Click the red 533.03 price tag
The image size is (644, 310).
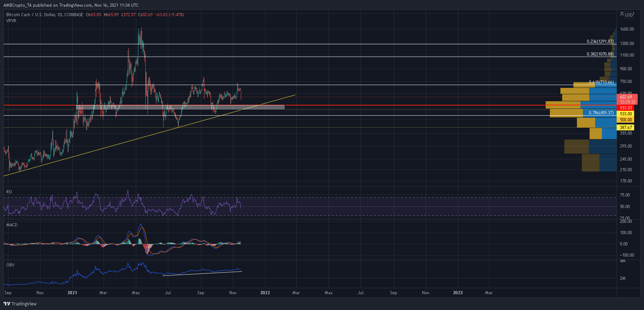point(626,108)
